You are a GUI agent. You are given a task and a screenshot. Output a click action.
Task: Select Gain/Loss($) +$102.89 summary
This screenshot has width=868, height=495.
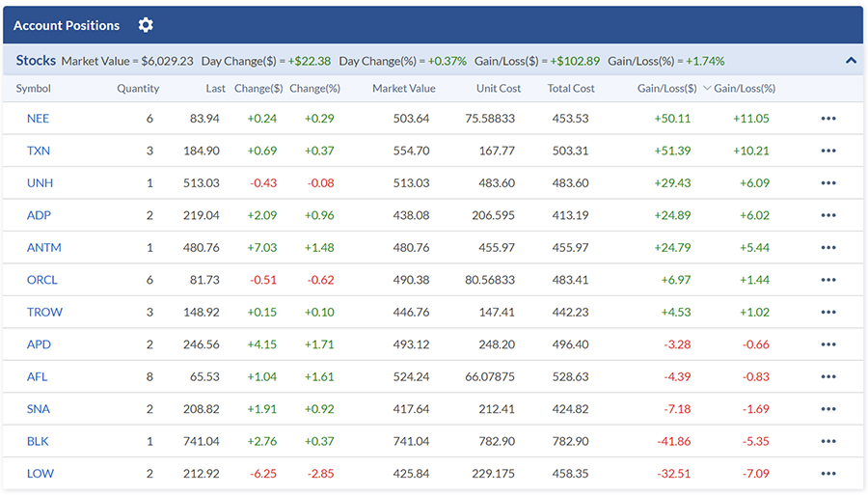click(x=537, y=61)
